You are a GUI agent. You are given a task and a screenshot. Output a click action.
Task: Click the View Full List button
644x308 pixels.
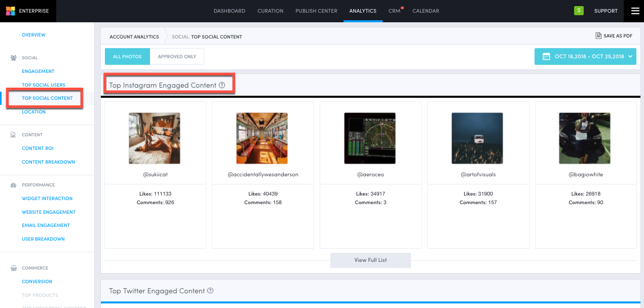coord(370,260)
